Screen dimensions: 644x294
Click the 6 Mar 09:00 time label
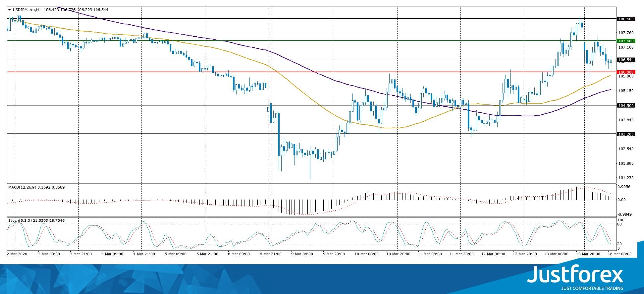pyautogui.click(x=239, y=254)
